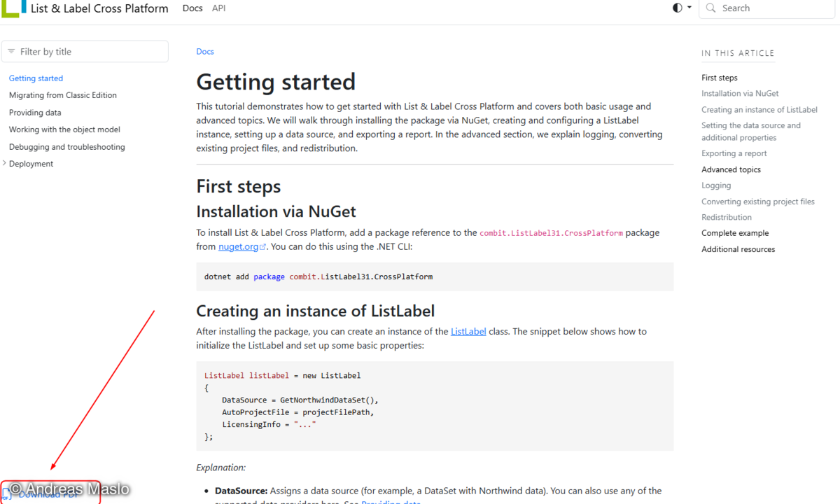Click the Docs breadcrumb link

coord(205,52)
